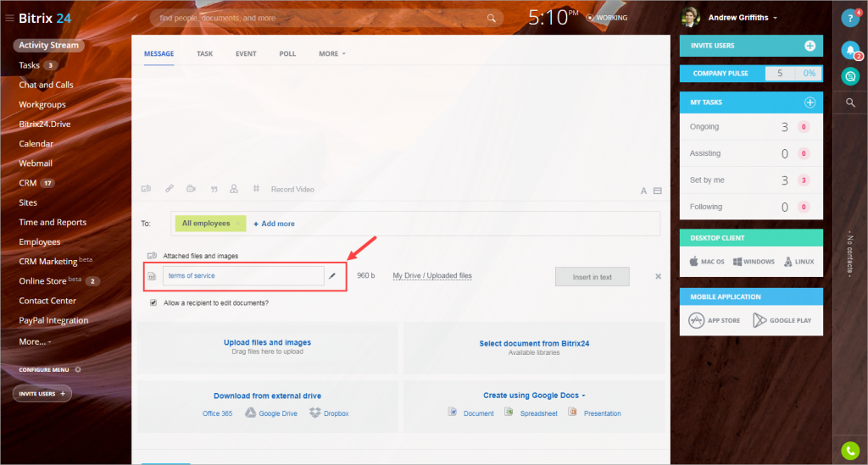Viewport: 868px width, 465px height.
Task: Click pencil icon to rename terms of service
Action: [x=332, y=275]
